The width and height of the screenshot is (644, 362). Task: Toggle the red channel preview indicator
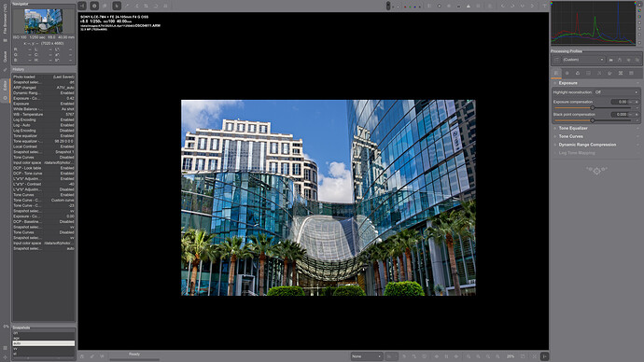click(x=405, y=7)
